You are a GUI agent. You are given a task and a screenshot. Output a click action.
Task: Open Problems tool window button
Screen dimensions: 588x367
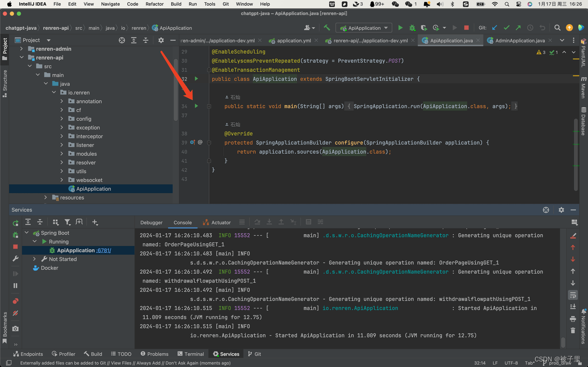(x=154, y=354)
